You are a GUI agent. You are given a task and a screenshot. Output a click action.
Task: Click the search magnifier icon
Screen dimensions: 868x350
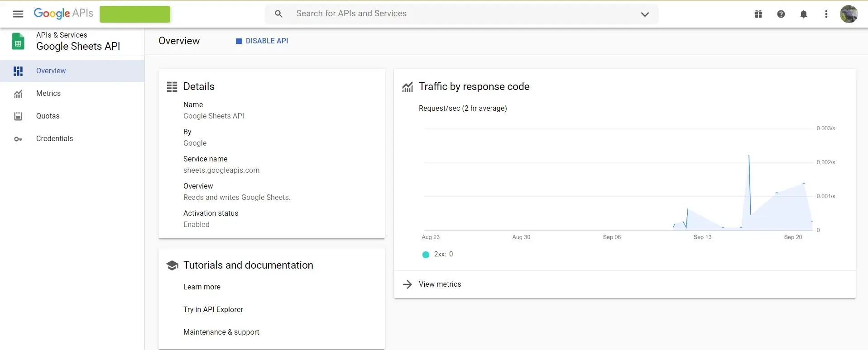(279, 14)
